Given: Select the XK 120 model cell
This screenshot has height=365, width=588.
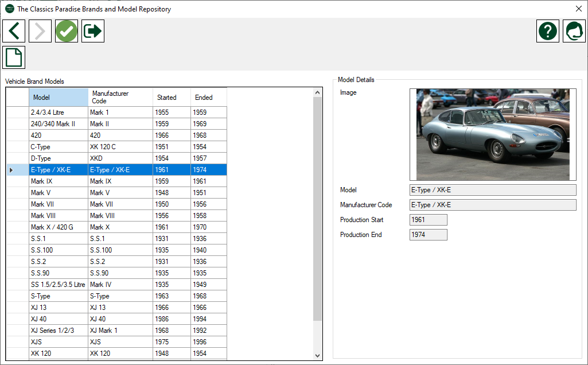Looking at the screenshot, I should pyautogui.click(x=59, y=354).
